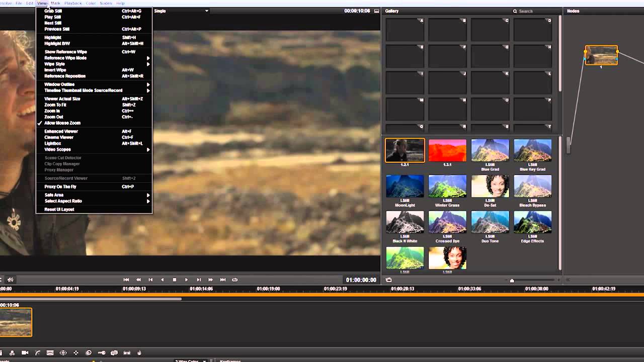The height and width of the screenshot is (362, 644).
Task: Toggle the mute audio icon below viewer
Action: 10,280
